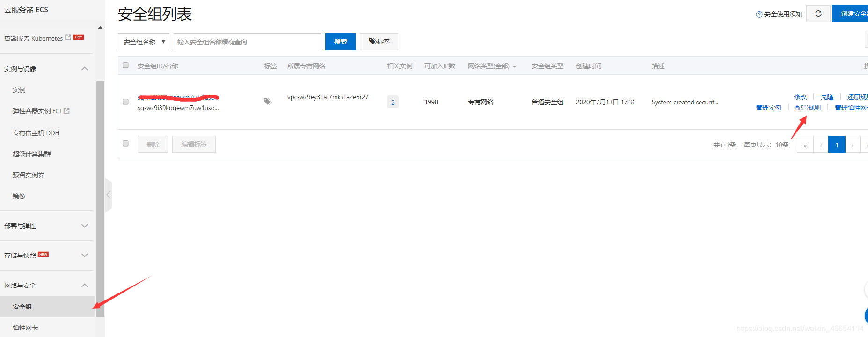Screen dimensions: 868x337
Task: Click the refresh icon button
Action: coord(818,14)
